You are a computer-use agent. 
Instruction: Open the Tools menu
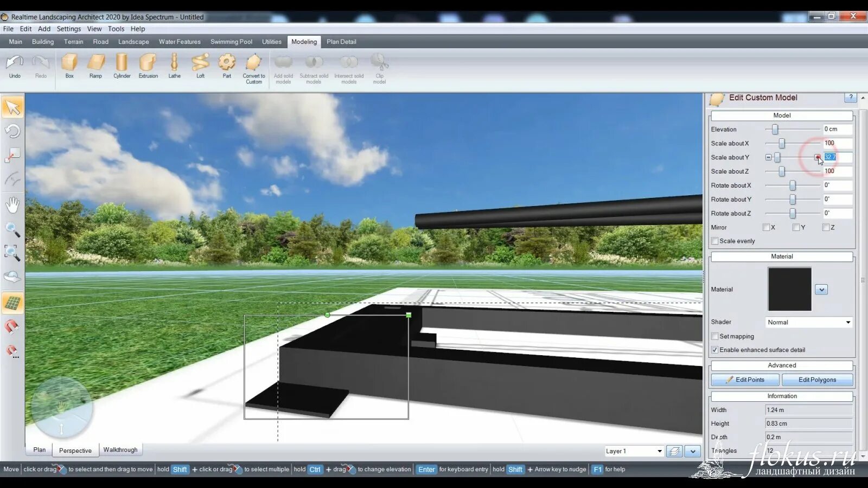[116, 29]
